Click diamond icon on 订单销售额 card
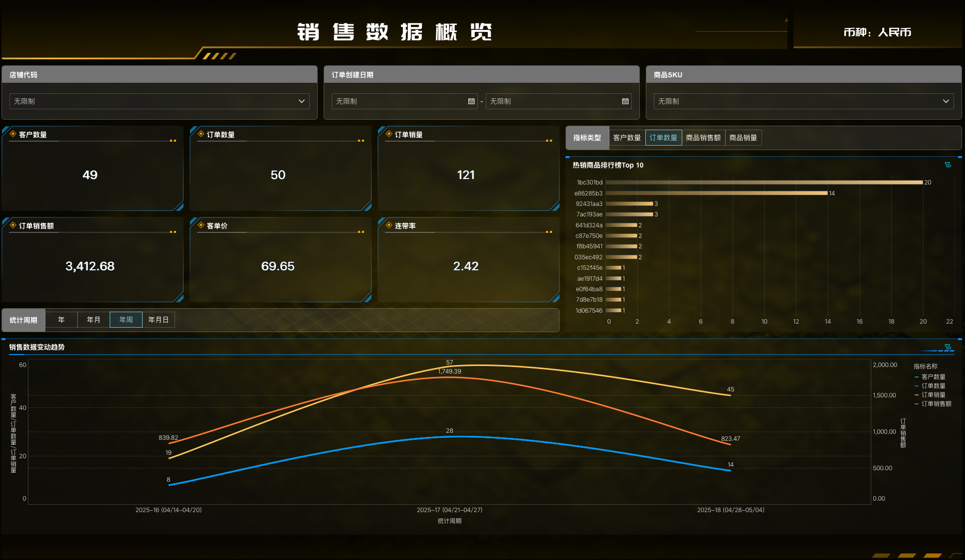Viewport: 965px width, 560px height. tap(13, 225)
